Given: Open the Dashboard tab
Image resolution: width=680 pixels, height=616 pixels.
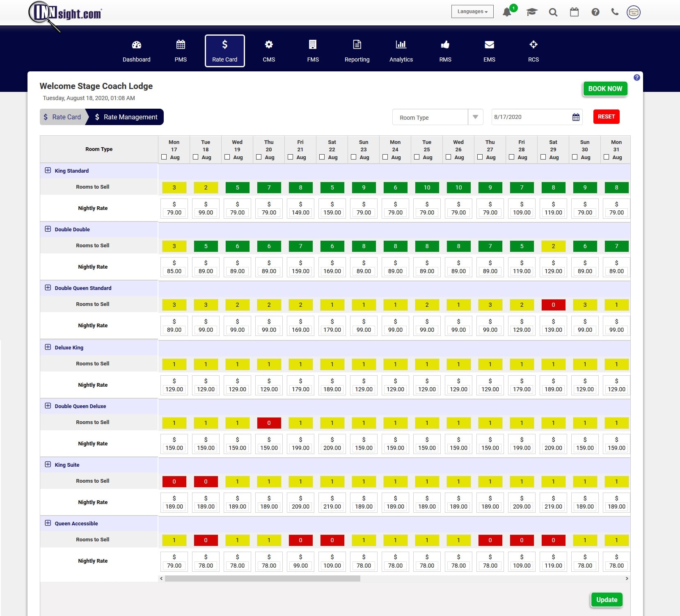Looking at the screenshot, I should (136, 50).
